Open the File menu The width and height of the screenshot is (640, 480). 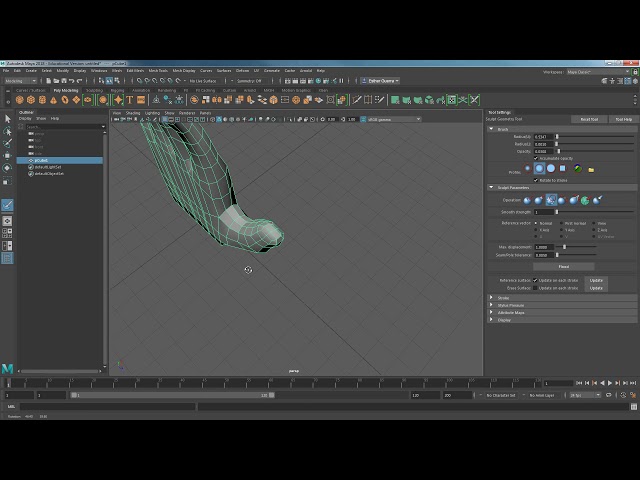coord(6,71)
